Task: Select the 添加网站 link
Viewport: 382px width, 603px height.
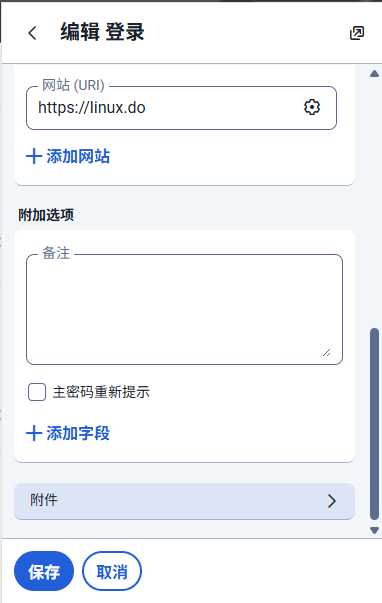Action: [68, 157]
